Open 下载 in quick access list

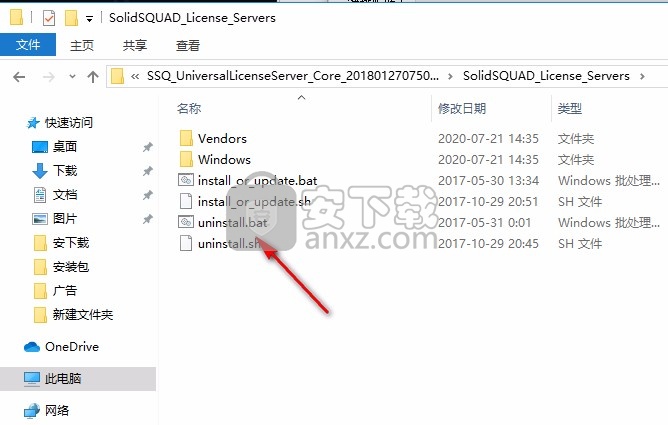(65, 170)
